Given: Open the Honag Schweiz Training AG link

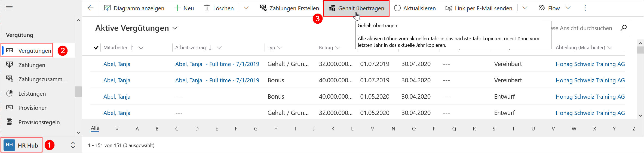Looking at the screenshot, I should [x=590, y=64].
